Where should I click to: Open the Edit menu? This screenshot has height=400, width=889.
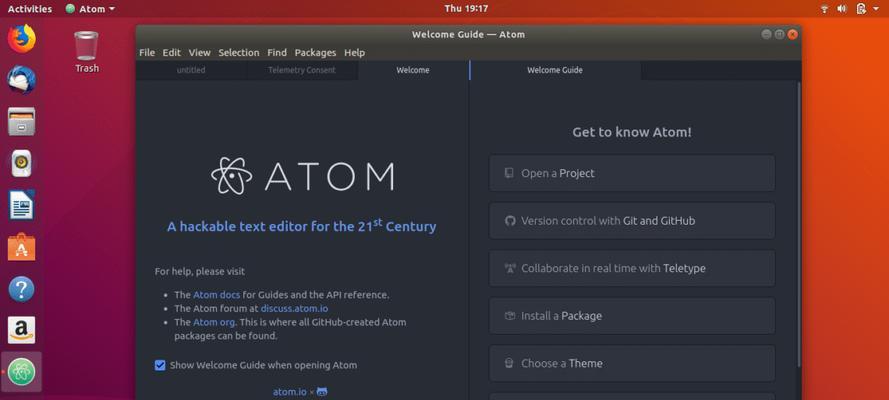pos(171,52)
